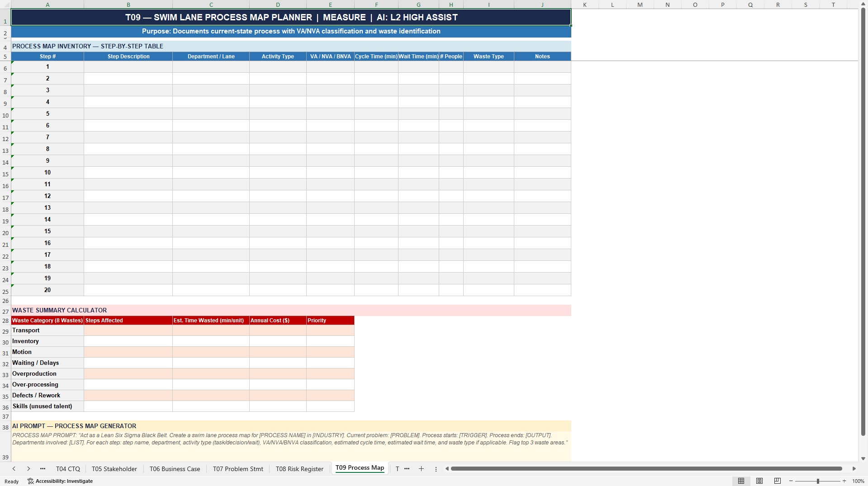This screenshot has width=868, height=486.
Task: Click WASTE SUMMARY CALCULATOR section heading
Action: pyautogui.click(x=291, y=311)
